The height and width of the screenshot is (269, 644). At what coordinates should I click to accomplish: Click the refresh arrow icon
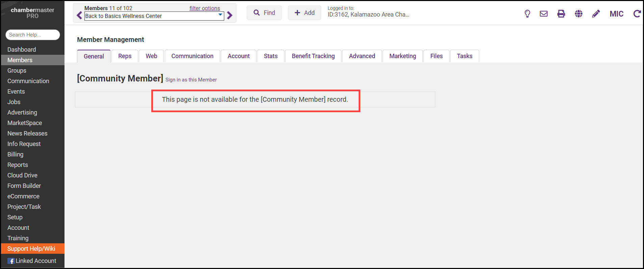[x=637, y=14]
